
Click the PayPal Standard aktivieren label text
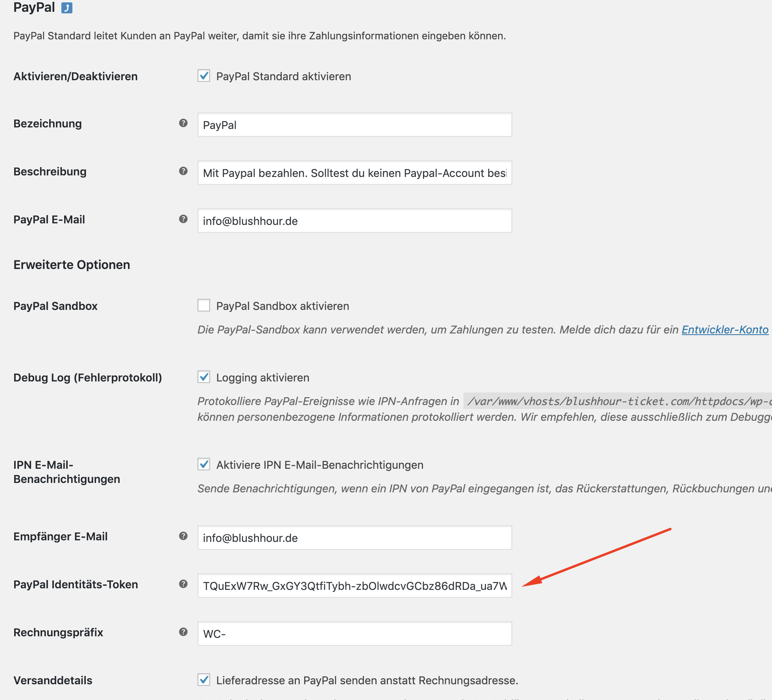click(283, 76)
